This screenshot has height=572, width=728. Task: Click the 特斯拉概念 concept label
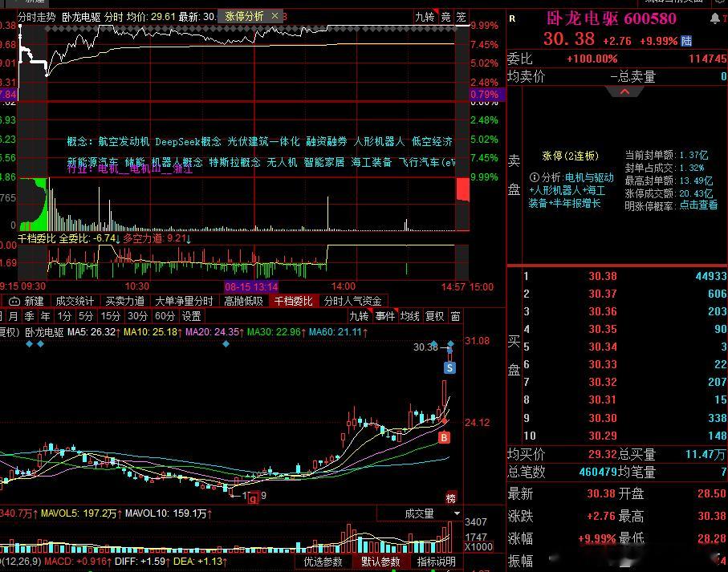(234, 162)
